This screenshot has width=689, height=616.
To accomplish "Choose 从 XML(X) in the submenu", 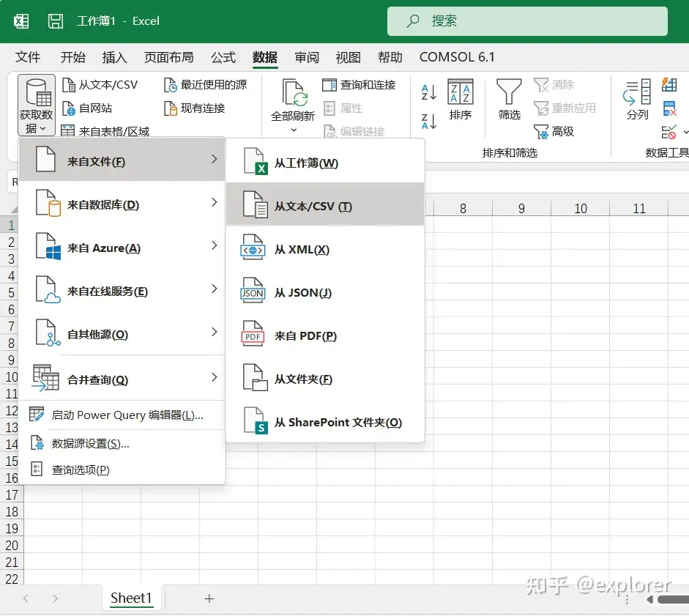I will pos(325,248).
